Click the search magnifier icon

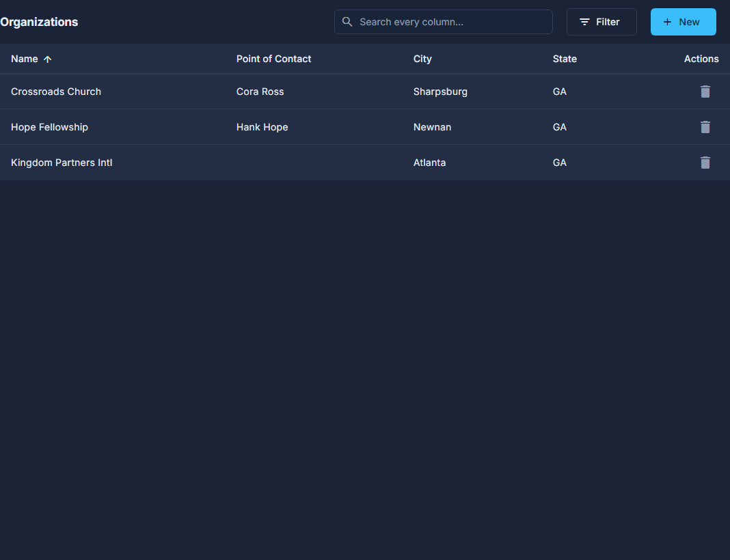tap(347, 22)
